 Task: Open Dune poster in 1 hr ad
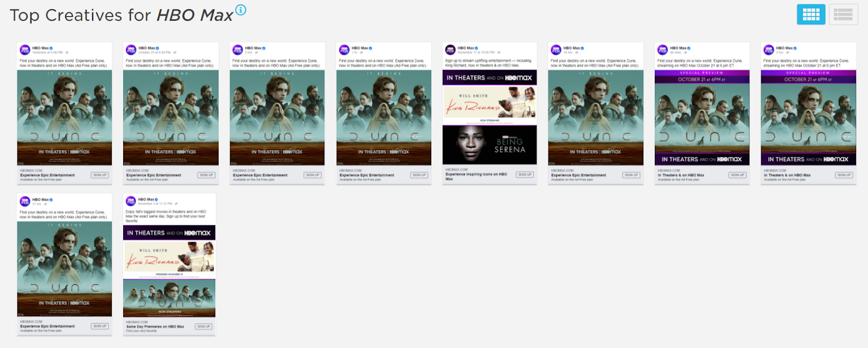384,117
